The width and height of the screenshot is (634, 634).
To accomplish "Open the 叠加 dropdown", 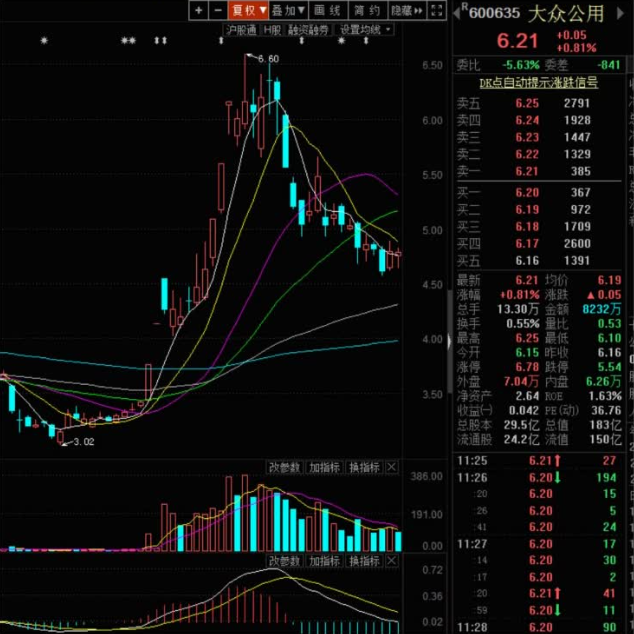I will click(x=288, y=10).
